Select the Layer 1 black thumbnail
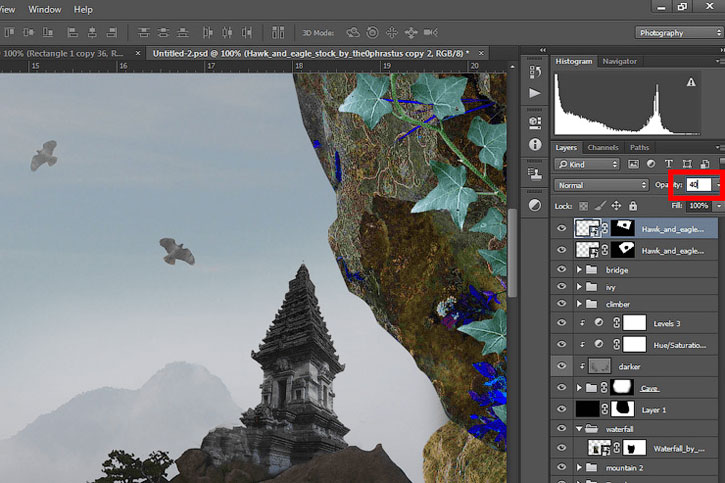725x483 pixels. pos(587,409)
